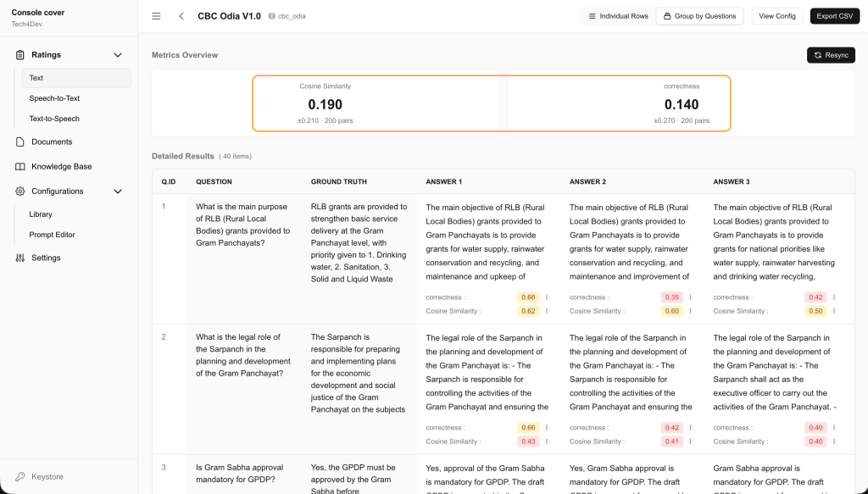Click the Documents file icon

(20, 142)
